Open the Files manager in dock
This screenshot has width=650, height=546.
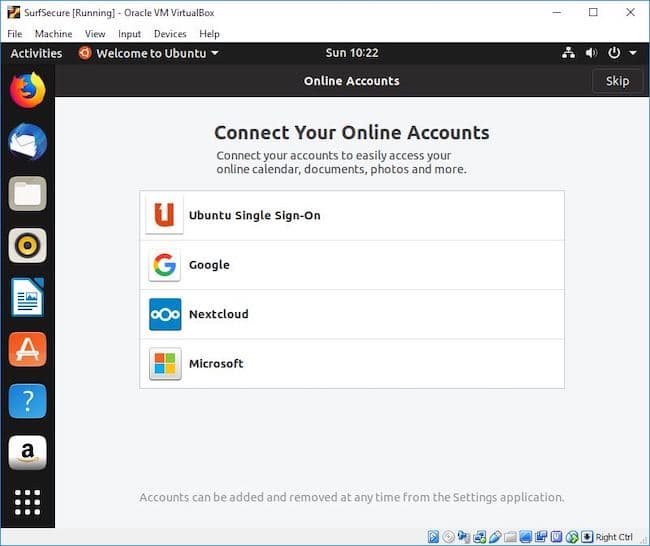(x=27, y=194)
